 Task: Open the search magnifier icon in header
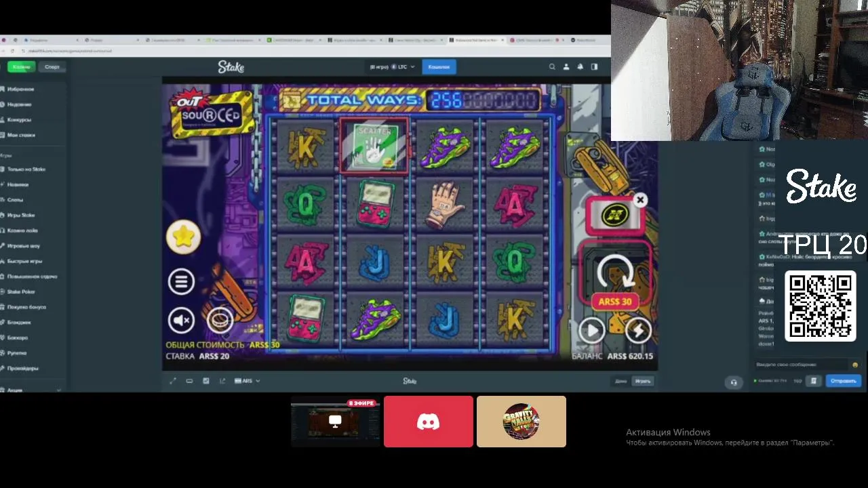point(552,67)
